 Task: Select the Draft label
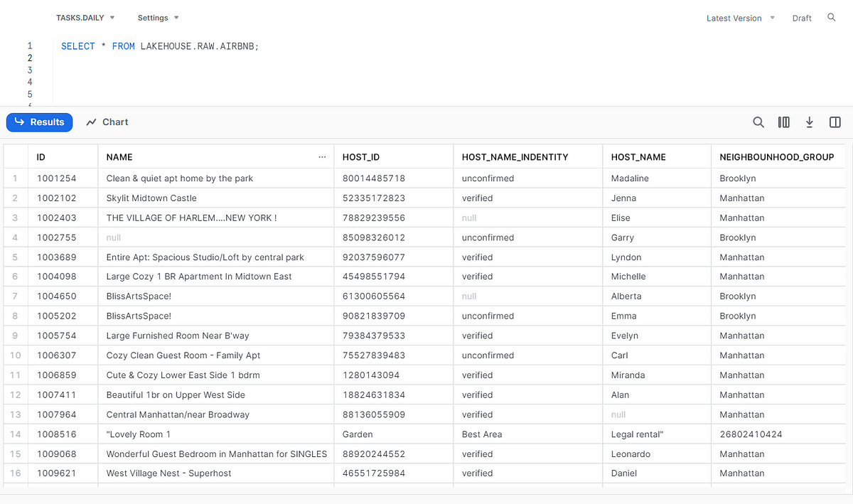pos(802,18)
